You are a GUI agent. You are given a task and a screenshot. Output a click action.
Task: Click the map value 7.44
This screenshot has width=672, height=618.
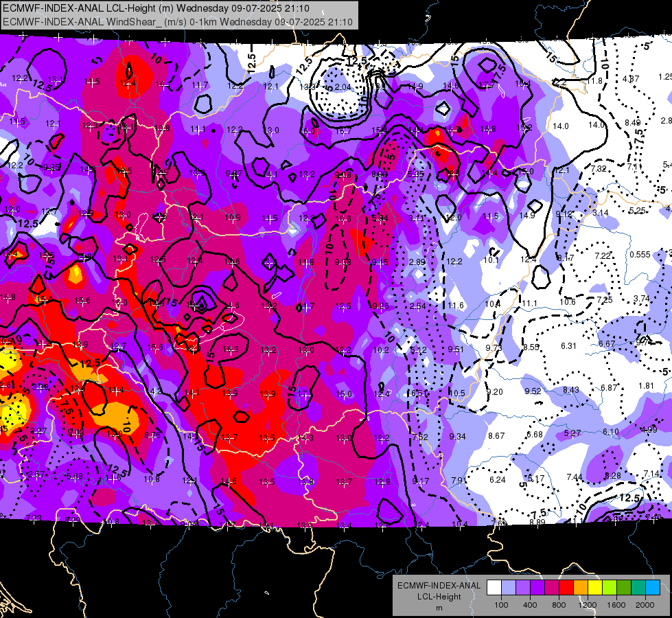(x=575, y=477)
